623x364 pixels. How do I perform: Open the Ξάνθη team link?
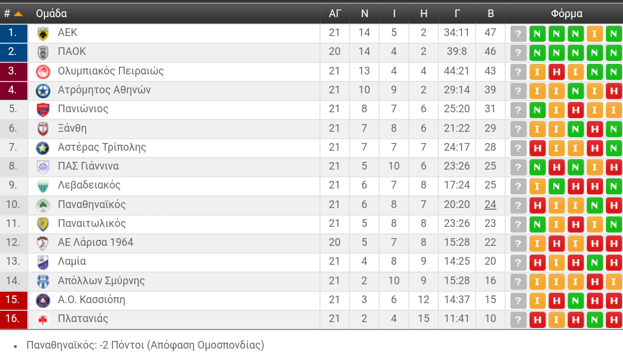72,128
